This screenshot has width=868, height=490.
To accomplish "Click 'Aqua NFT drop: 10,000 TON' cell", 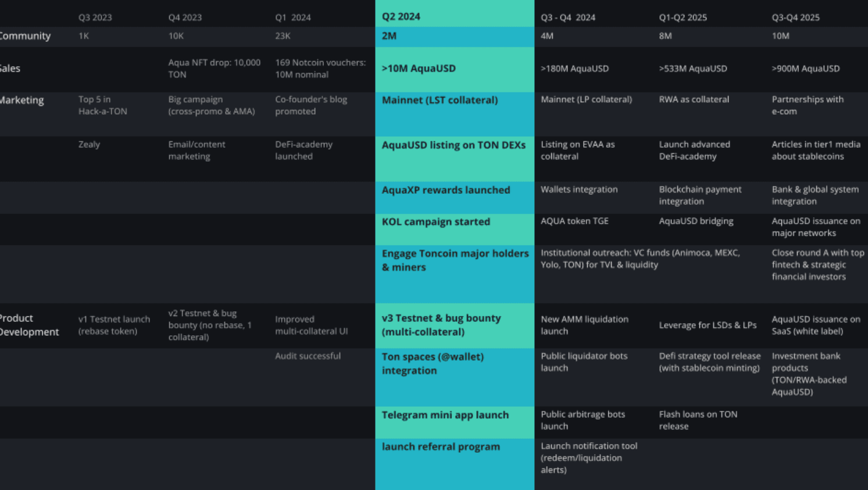I will [x=215, y=69].
